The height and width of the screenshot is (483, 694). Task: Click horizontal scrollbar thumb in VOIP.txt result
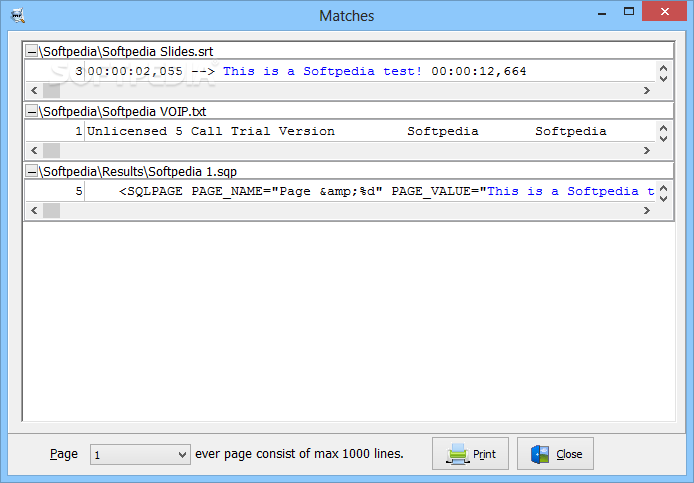point(51,151)
